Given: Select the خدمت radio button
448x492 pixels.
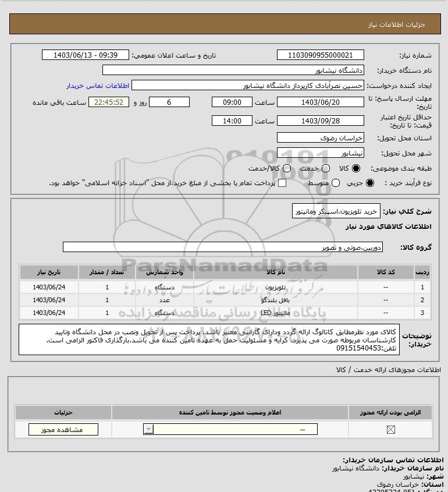Looking at the screenshot, I should tap(326, 168).
